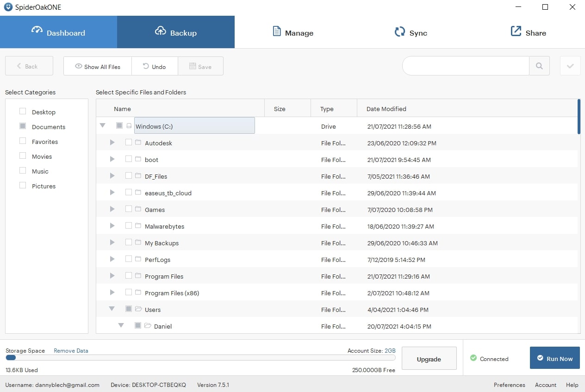Image resolution: width=585 pixels, height=392 pixels.
Task: Expand the PerfLogs folder
Action: pyautogui.click(x=112, y=259)
